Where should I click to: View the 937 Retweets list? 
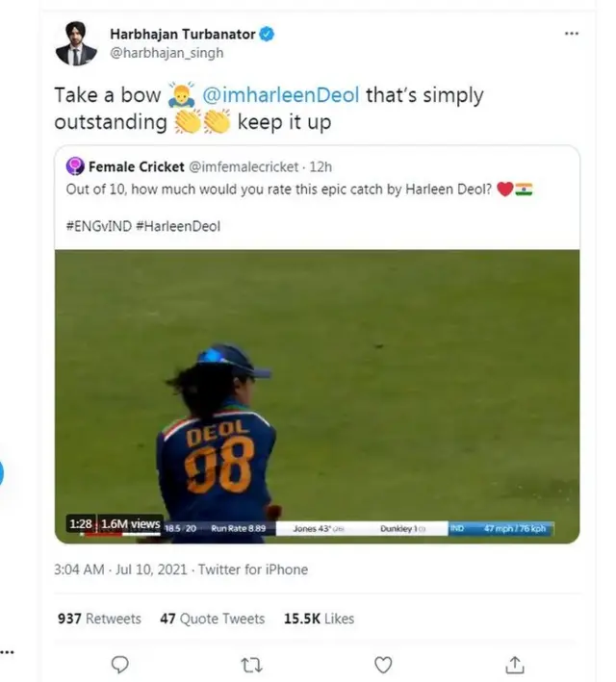click(x=98, y=619)
